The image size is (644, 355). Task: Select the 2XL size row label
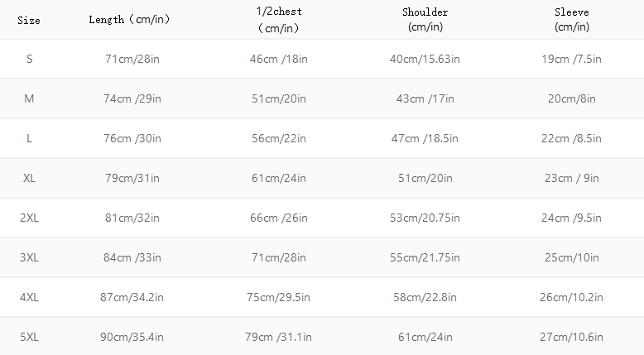click(x=29, y=218)
